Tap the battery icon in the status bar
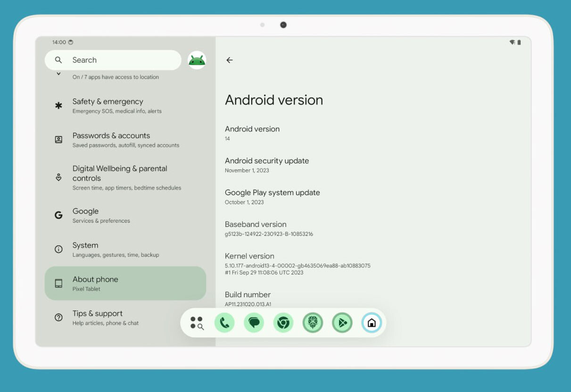The height and width of the screenshot is (392, 571). coord(519,42)
